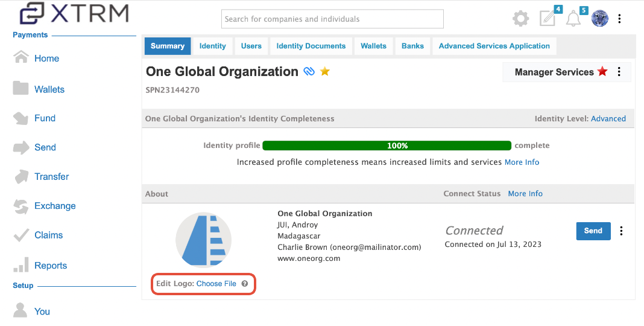This screenshot has width=644, height=326.
Task: Click the blue Send button
Action: (x=593, y=231)
